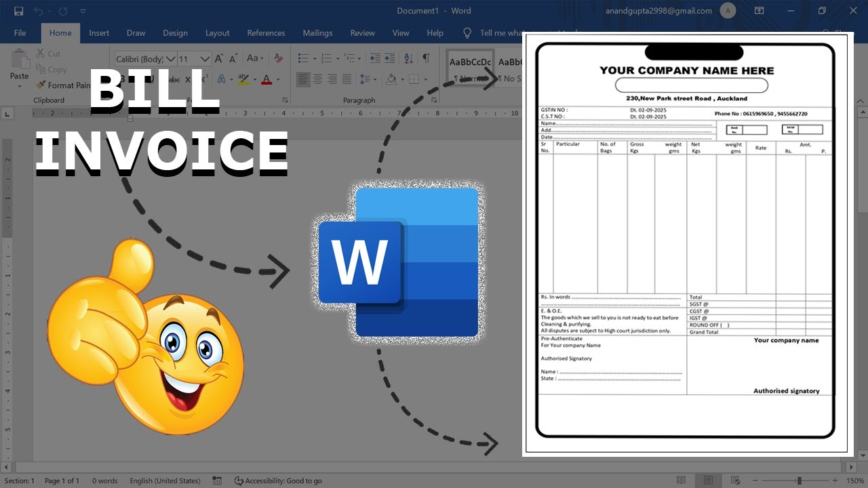This screenshot has height=488, width=868.
Task: Click the Paste button
Action: pos(19,68)
